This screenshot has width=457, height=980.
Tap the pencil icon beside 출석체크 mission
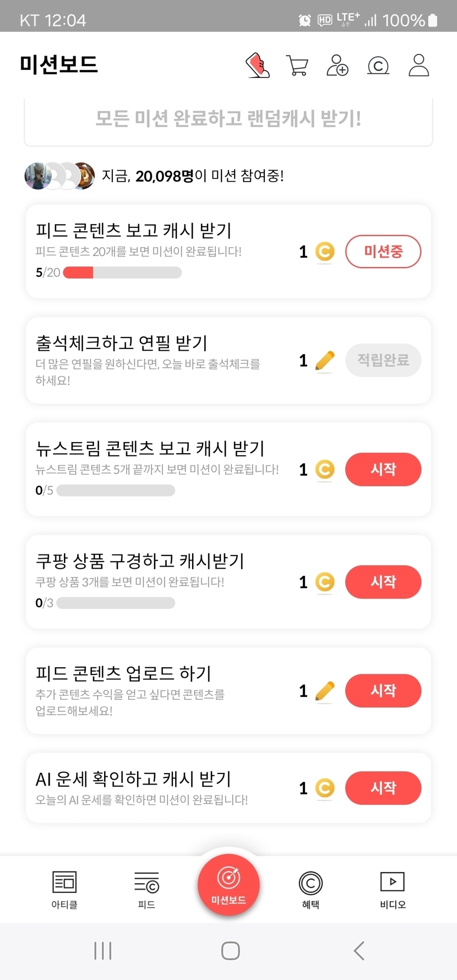pyautogui.click(x=325, y=361)
